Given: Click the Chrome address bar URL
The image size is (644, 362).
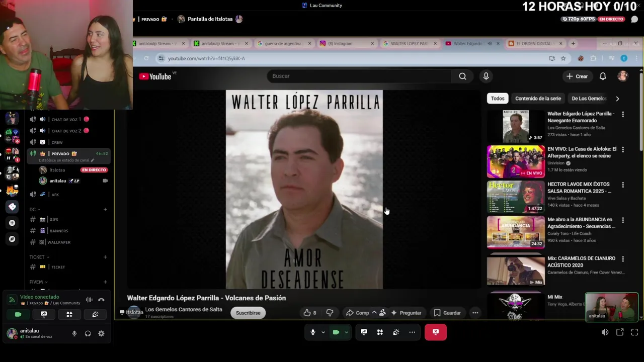Looking at the screenshot, I should (206, 58).
